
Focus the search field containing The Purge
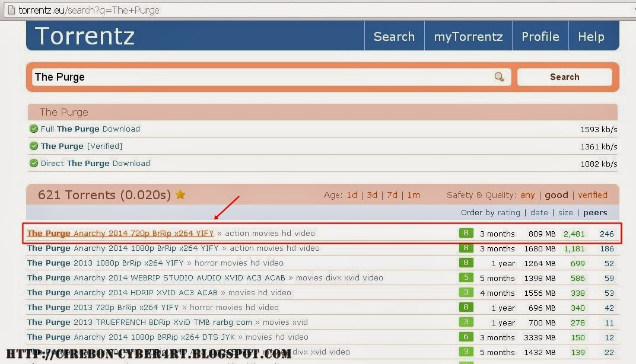tap(271, 77)
